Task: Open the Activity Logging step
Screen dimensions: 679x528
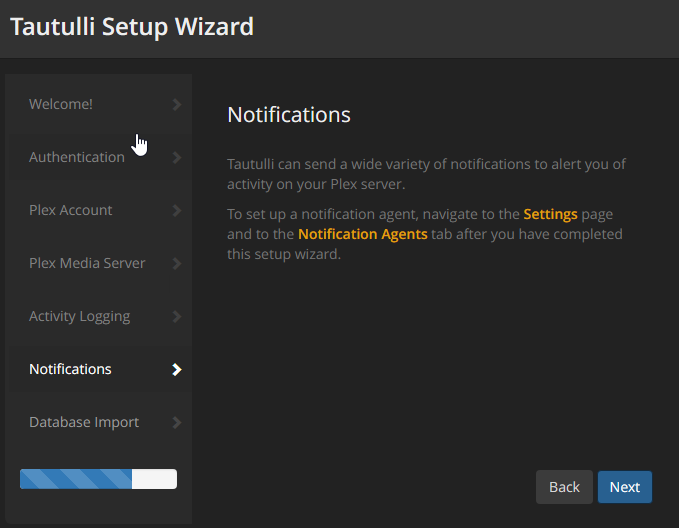Action: pos(80,316)
